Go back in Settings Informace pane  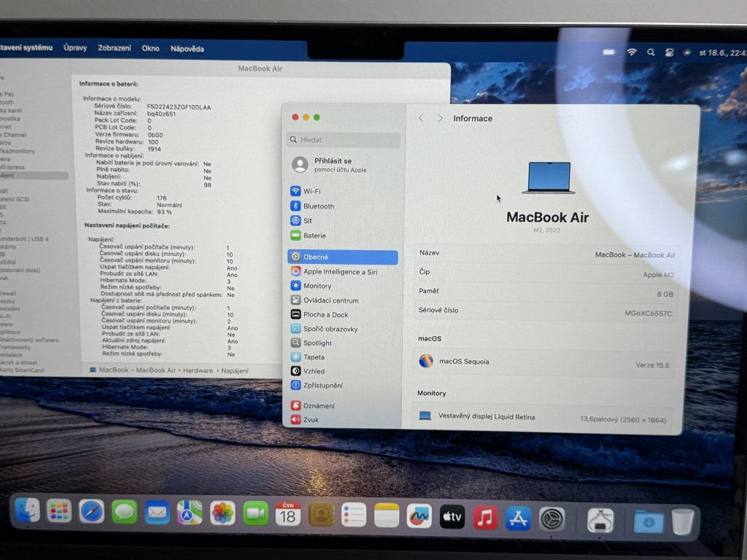pos(421,118)
